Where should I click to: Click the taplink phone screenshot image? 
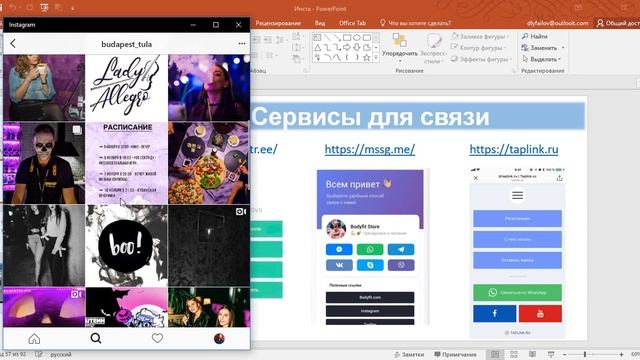coord(518,252)
